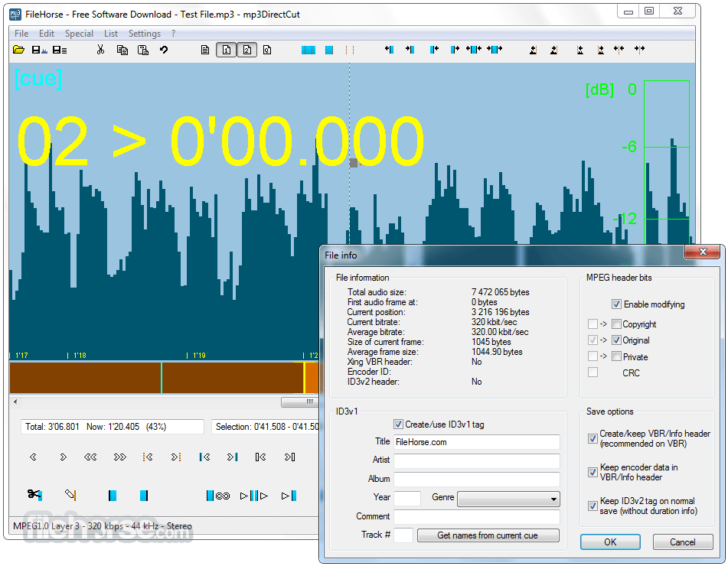The width and height of the screenshot is (728, 566).
Task: Check the Copyright header bit checkbox
Action: tap(616, 324)
